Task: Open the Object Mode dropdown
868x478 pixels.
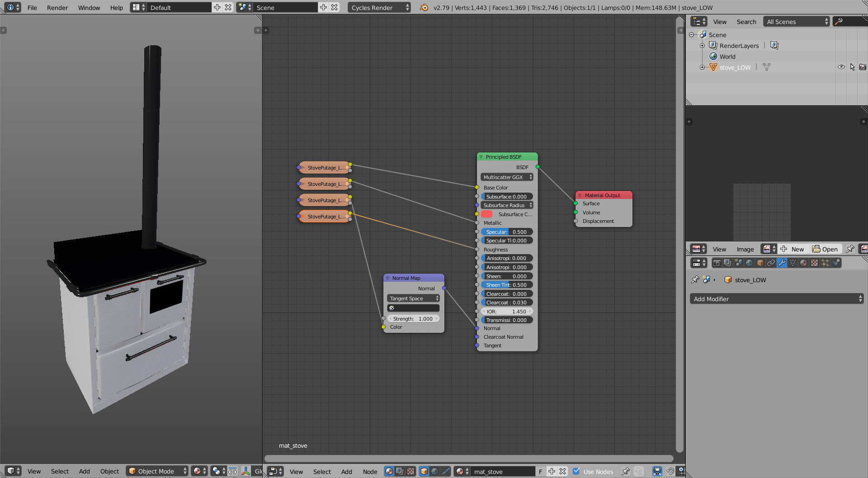Action: coord(157,471)
